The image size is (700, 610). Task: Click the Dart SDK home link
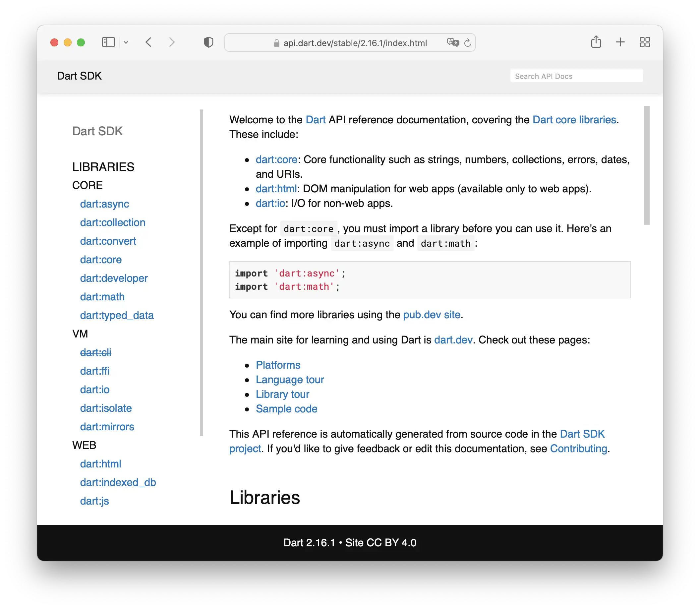click(79, 76)
